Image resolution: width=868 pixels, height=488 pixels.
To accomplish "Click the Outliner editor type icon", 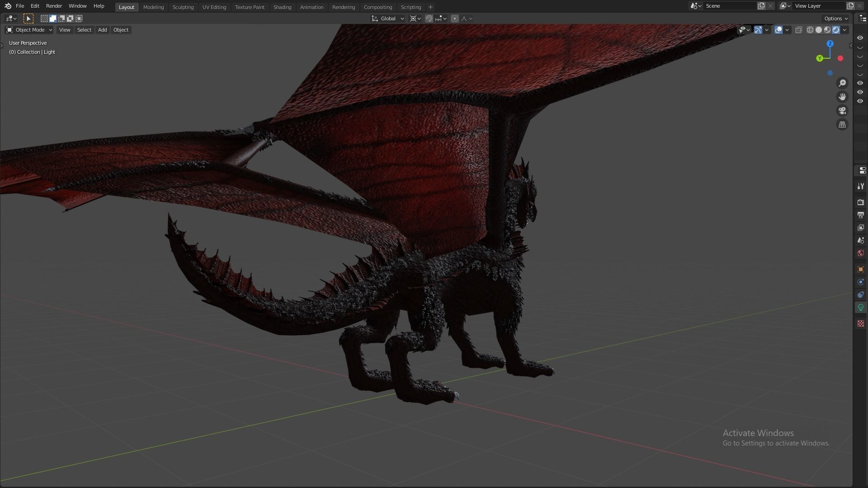I will coord(863,19).
